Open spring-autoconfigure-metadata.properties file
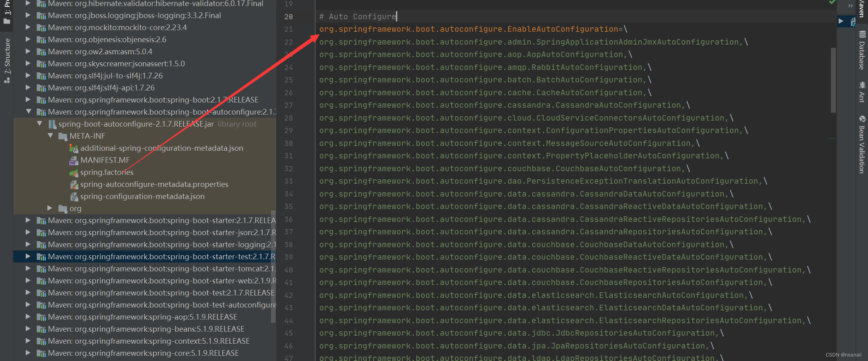 (154, 184)
